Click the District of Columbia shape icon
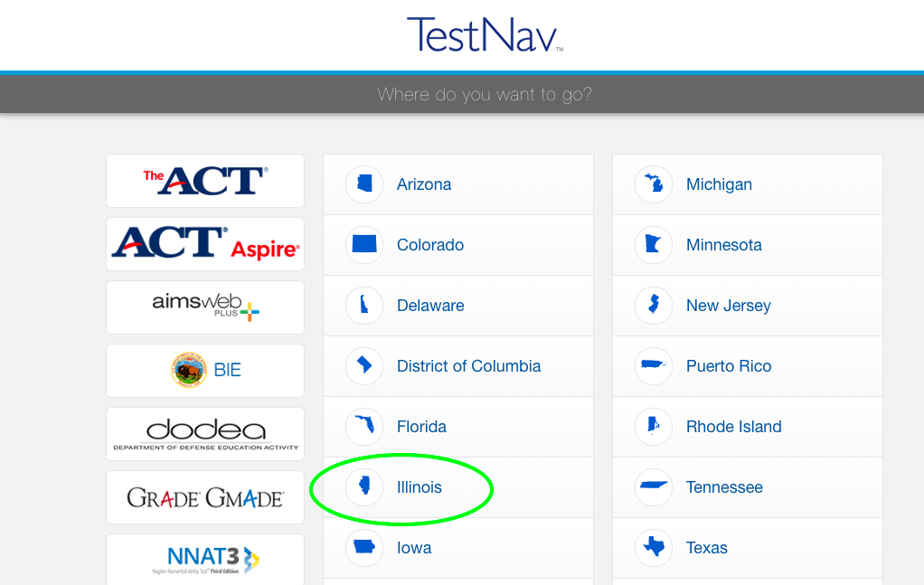924x585 pixels. point(364,366)
